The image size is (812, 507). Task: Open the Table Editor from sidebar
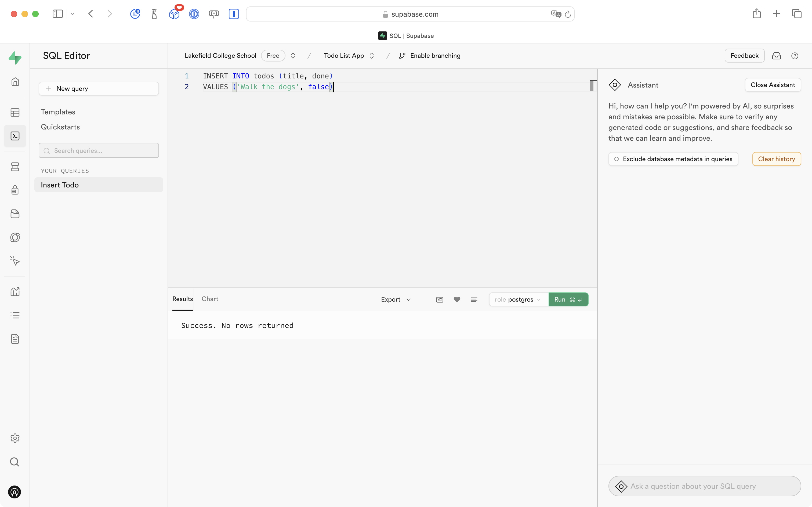(x=15, y=112)
